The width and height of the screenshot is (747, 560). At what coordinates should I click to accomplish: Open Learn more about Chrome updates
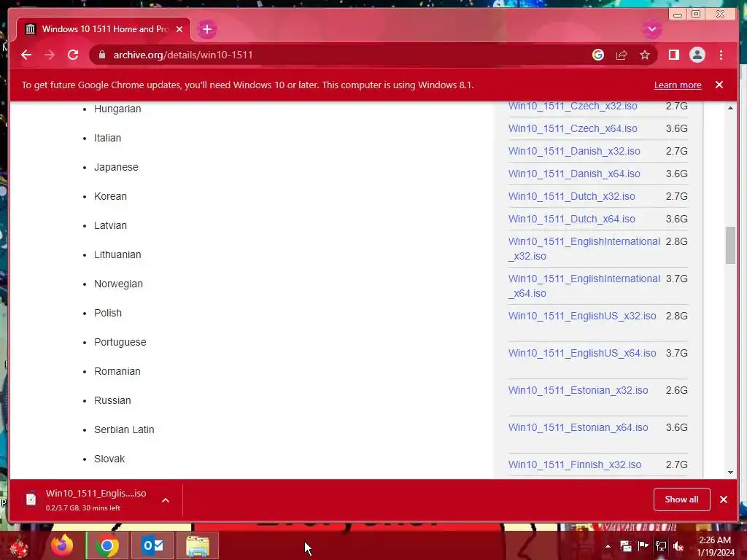(x=678, y=85)
